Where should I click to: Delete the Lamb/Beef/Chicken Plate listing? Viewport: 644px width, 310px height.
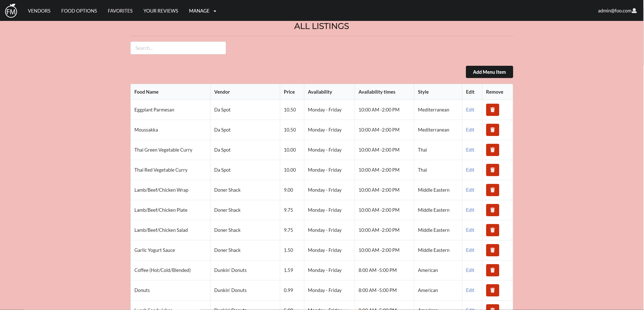[x=492, y=210]
